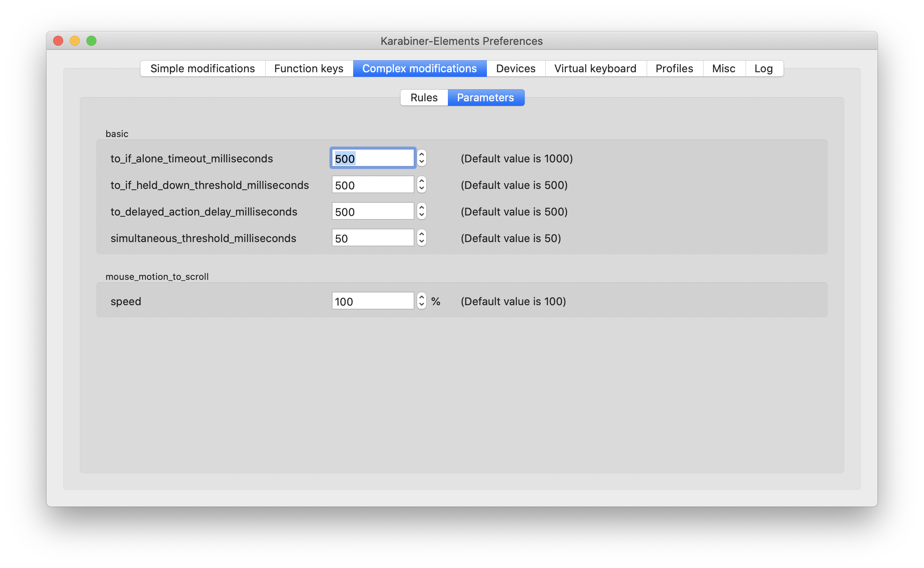Open the Misc tab
The width and height of the screenshot is (924, 568).
pyautogui.click(x=723, y=69)
